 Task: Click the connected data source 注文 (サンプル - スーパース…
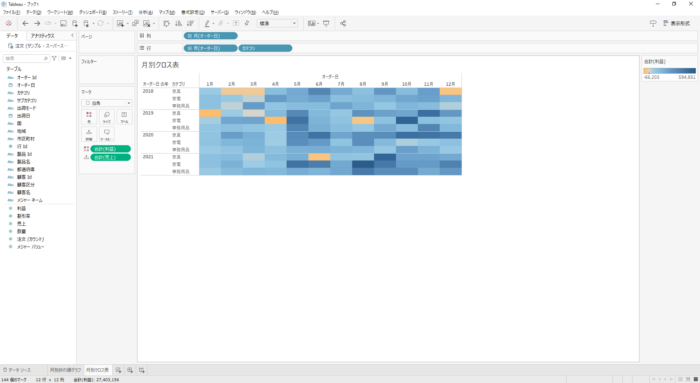(x=38, y=46)
